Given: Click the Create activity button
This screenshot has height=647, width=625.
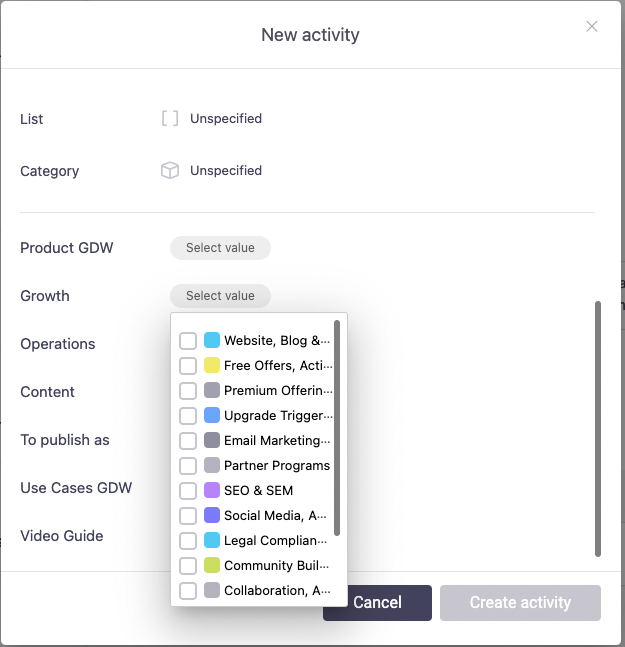Looking at the screenshot, I should 520,603.
